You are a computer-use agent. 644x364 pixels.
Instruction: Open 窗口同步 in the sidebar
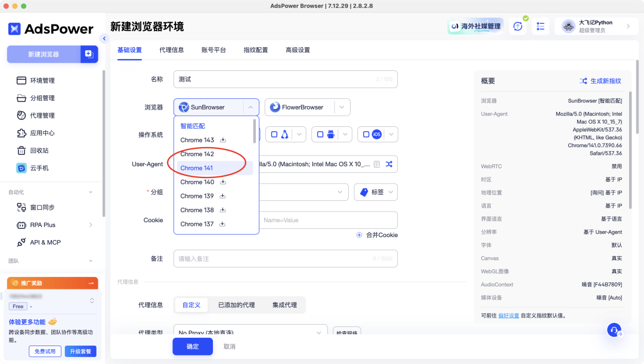[x=36, y=207]
